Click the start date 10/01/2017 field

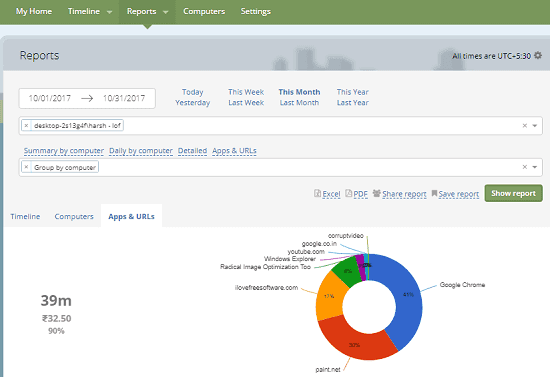[50, 98]
